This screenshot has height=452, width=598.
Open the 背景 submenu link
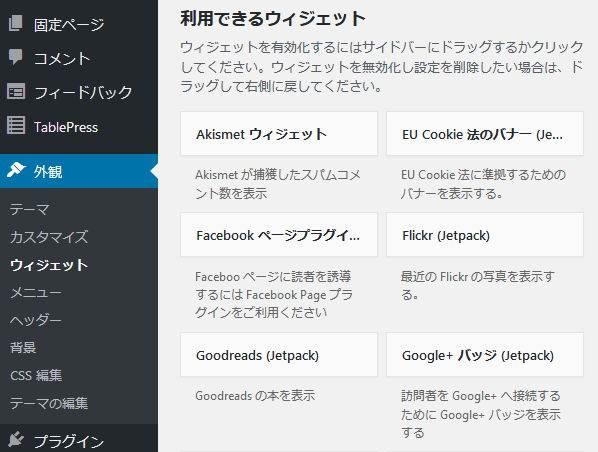click(23, 347)
